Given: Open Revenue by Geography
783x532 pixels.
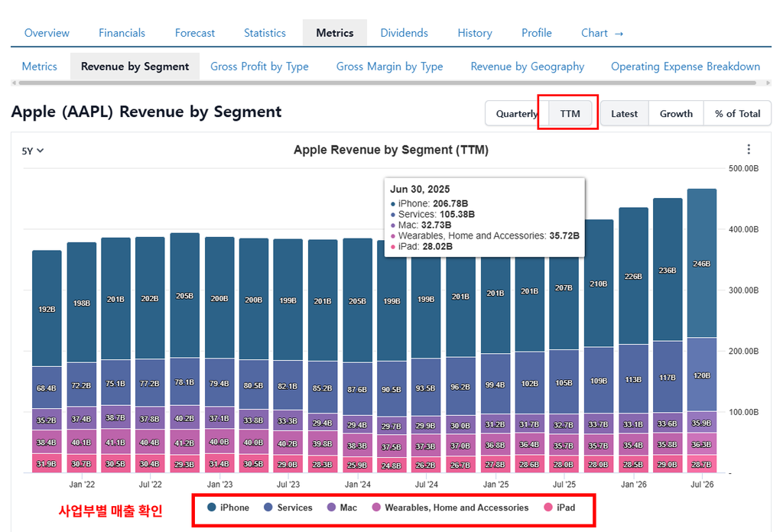Looking at the screenshot, I should (528, 66).
